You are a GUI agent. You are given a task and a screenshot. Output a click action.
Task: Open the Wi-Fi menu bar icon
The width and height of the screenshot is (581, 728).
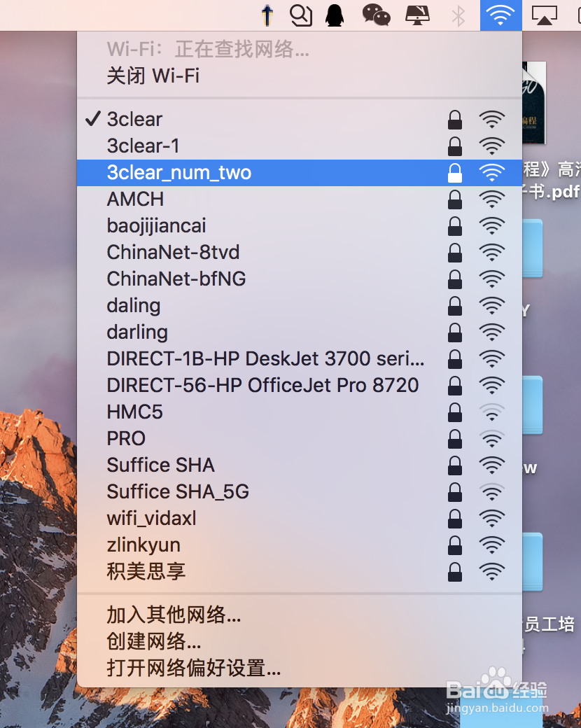pyautogui.click(x=500, y=15)
